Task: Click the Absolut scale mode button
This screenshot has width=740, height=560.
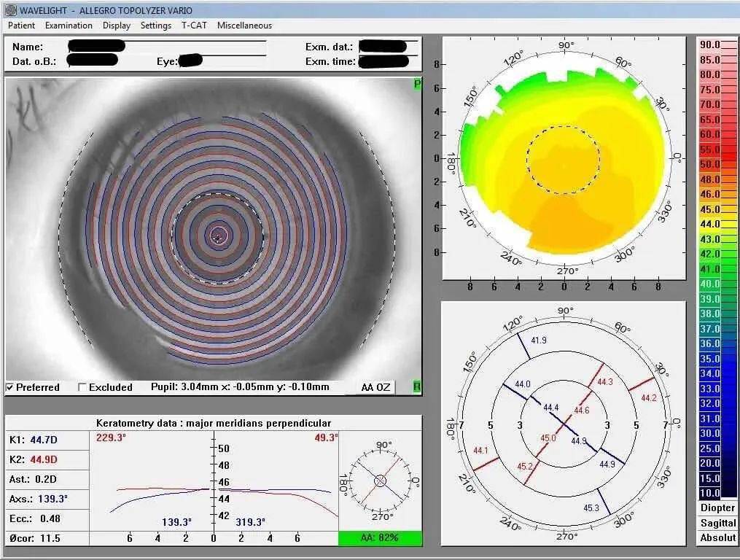Action: (x=717, y=538)
